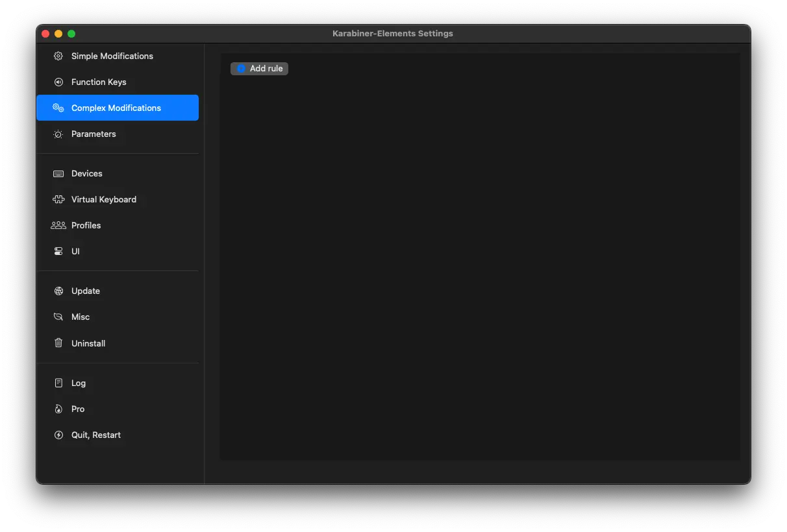
Task: Click the Complex Modifications double-gear icon
Action: 58,108
